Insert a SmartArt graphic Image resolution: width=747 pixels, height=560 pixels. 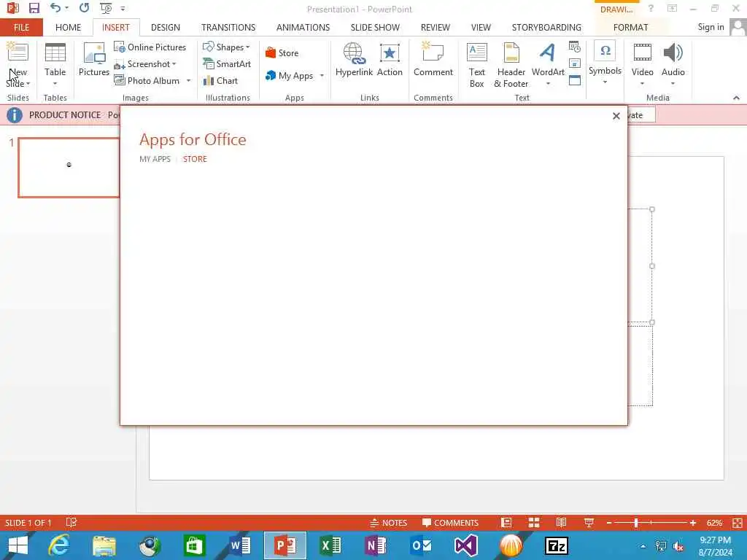pos(227,64)
